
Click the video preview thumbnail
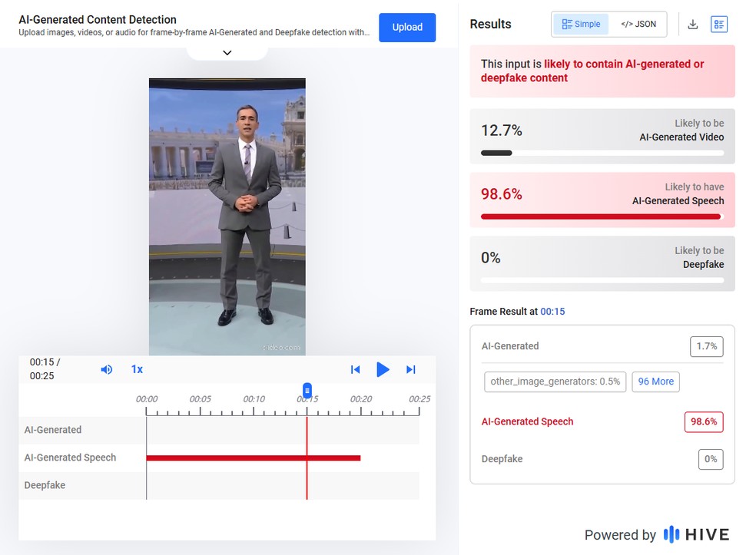[x=227, y=216]
